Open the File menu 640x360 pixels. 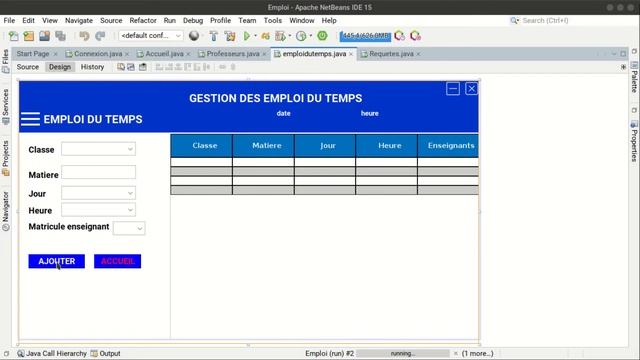[9, 20]
